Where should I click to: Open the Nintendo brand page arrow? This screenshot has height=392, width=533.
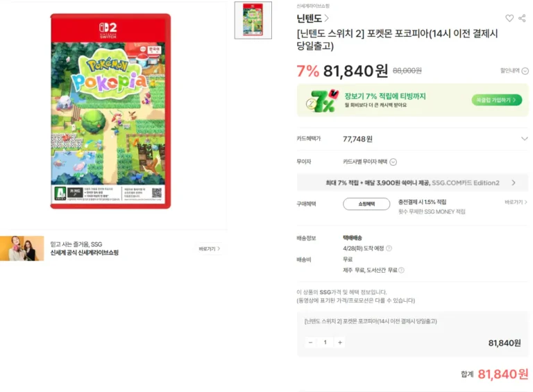pyautogui.click(x=326, y=18)
